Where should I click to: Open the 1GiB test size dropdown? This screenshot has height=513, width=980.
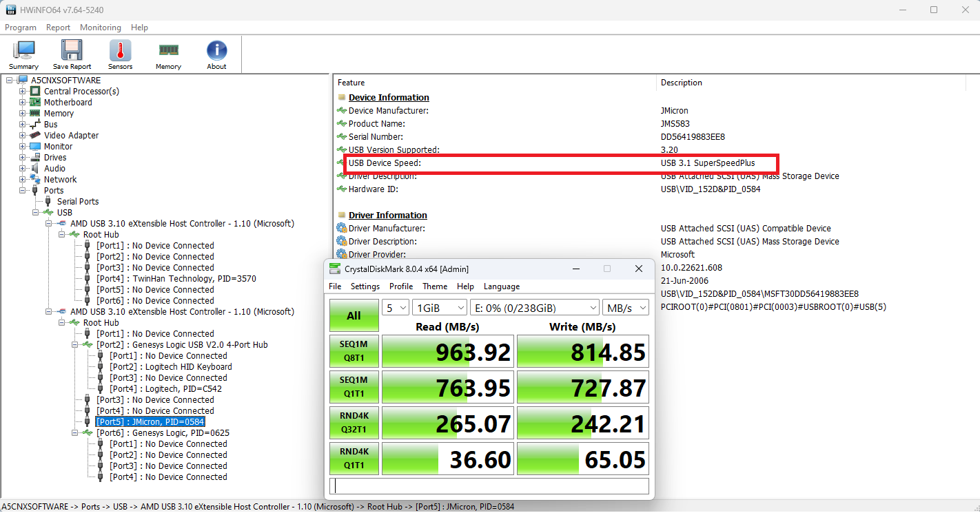click(439, 308)
